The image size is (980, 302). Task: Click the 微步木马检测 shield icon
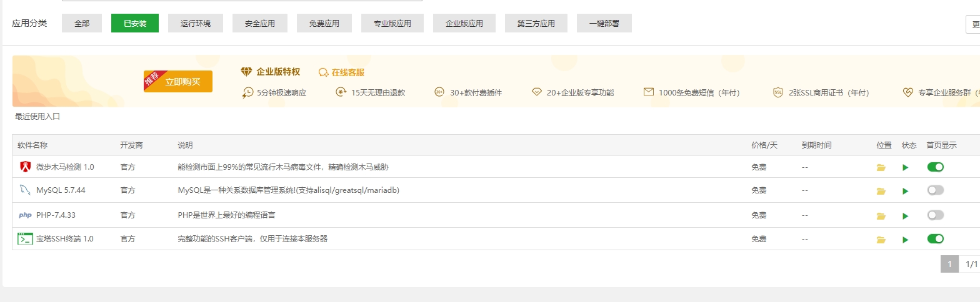coord(25,167)
